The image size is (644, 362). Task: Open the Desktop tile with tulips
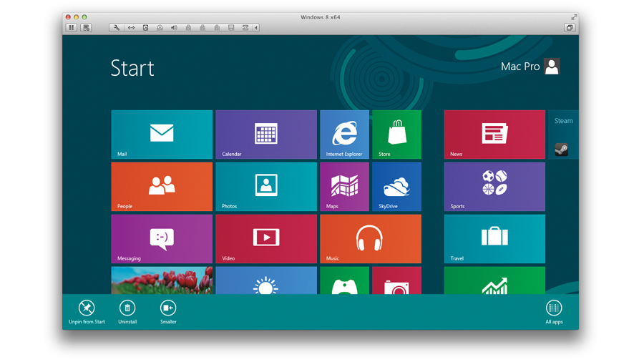tap(162, 280)
